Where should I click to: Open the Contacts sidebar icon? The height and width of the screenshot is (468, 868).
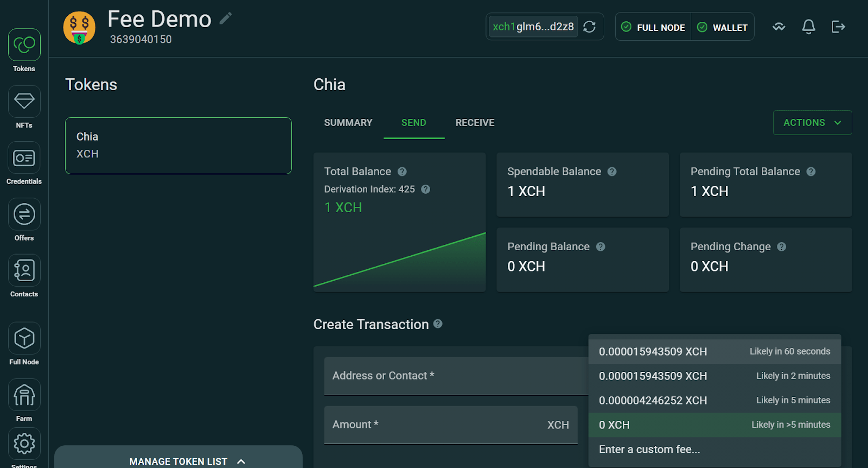24,270
